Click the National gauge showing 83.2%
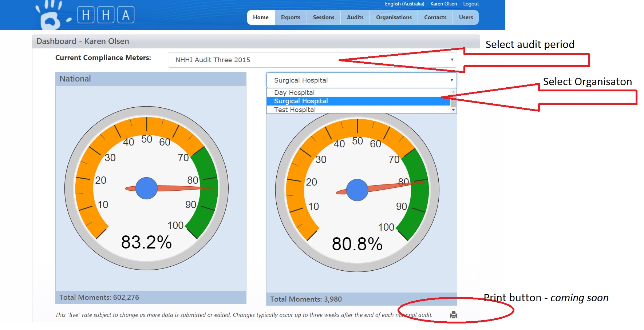This screenshot has width=644, height=330. tap(146, 188)
